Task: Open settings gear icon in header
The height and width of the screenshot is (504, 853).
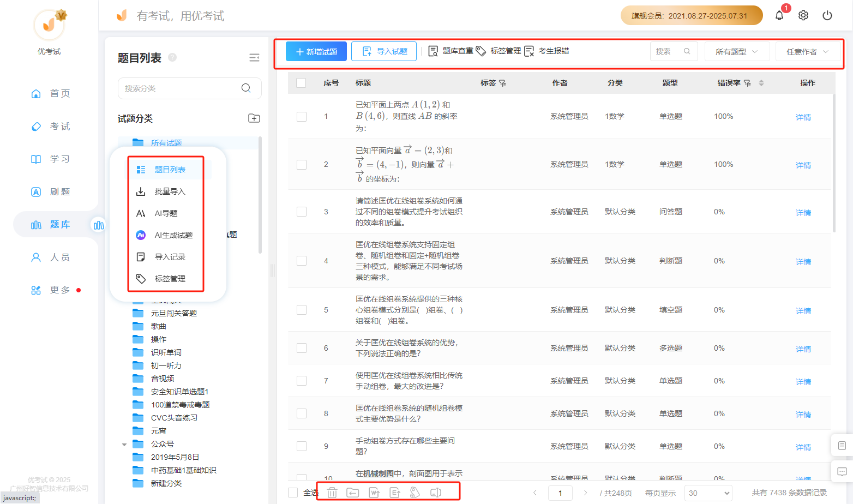Action: 803,15
